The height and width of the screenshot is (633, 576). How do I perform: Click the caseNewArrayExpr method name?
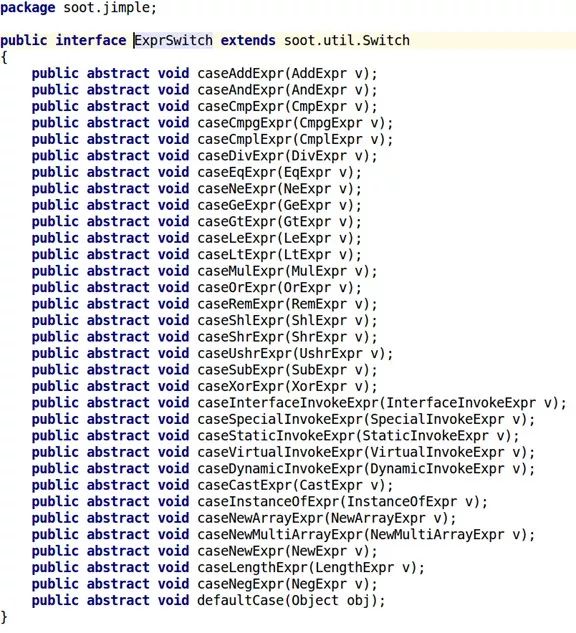[x=260, y=518]
